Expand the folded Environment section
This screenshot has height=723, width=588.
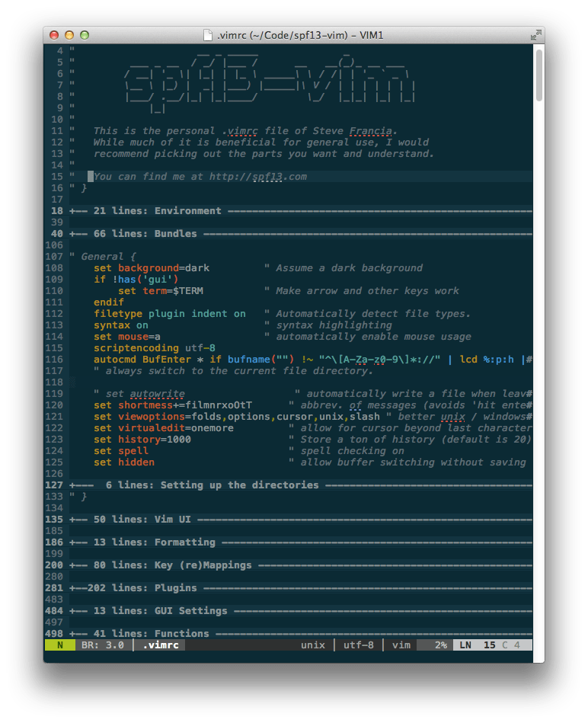[301, 211]
